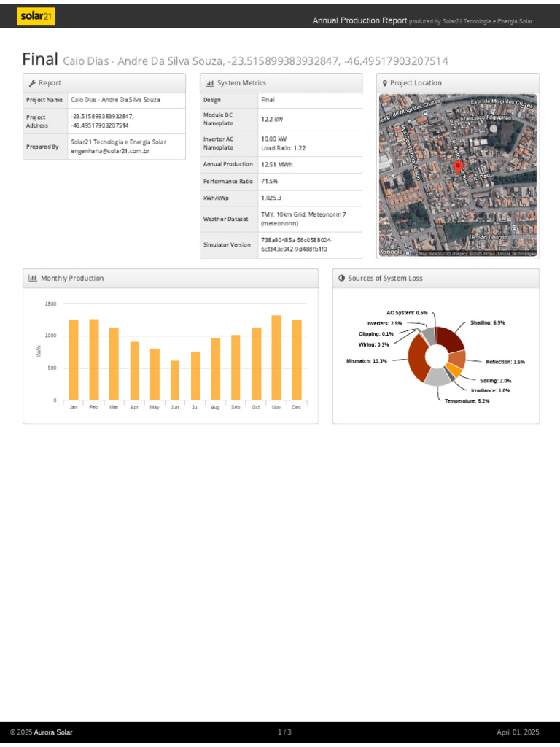Click the 'Mismatch: 10.3%' label
The width and height of the screenshot is (560, 747).
(x=366, y=361)
